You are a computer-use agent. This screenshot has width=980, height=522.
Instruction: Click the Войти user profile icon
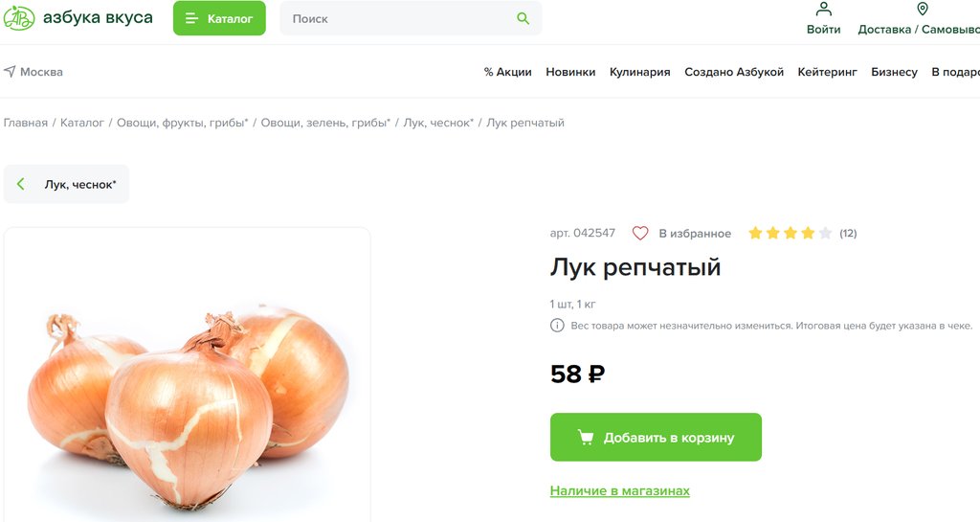(824, 10)
